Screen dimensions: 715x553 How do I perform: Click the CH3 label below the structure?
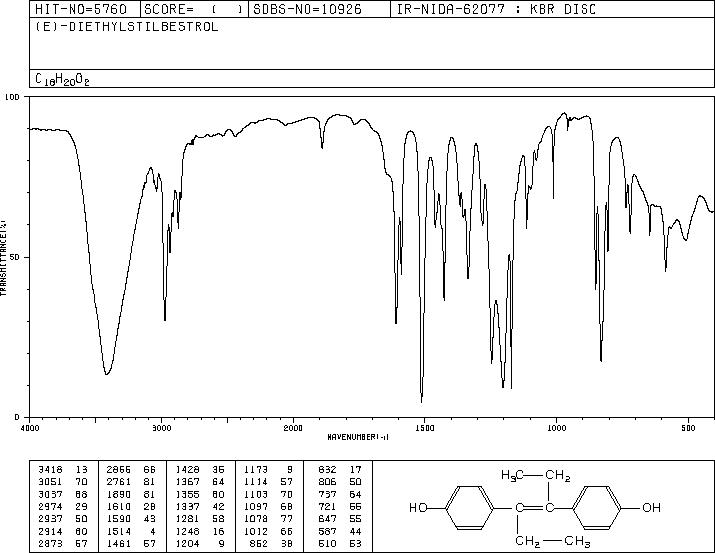click(578, 541)
